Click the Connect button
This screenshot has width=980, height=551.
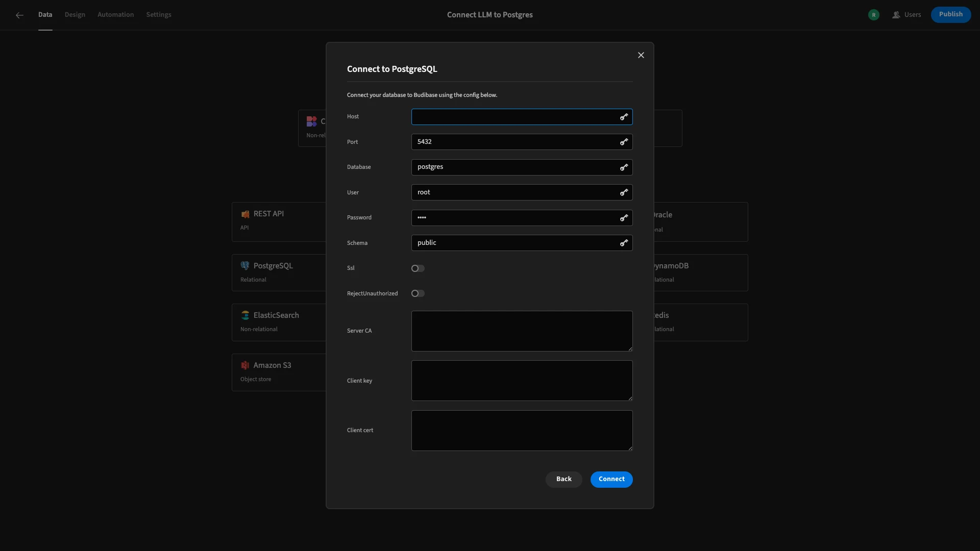tap(611, 479)
